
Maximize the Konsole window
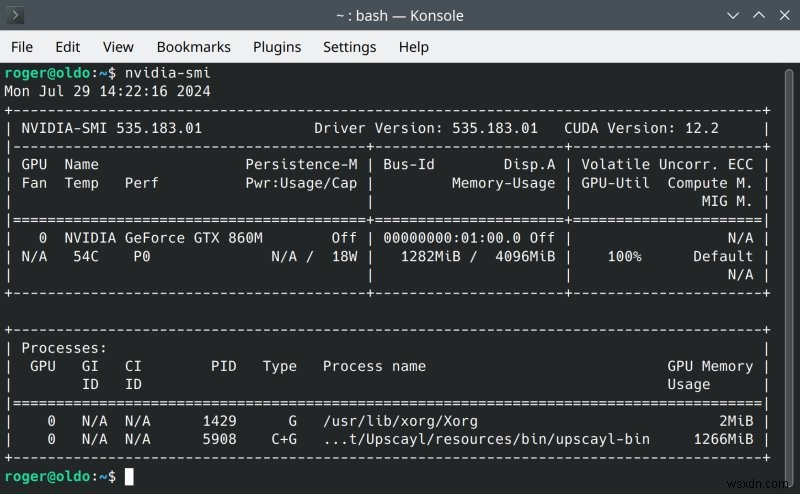tap(759, 15)
